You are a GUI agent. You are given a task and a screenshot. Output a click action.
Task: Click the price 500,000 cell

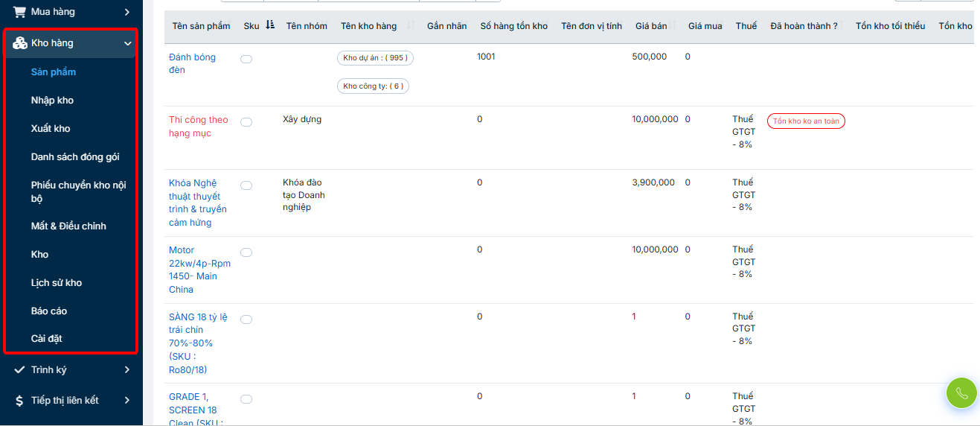pyautogui.click(x=650, y=57)
